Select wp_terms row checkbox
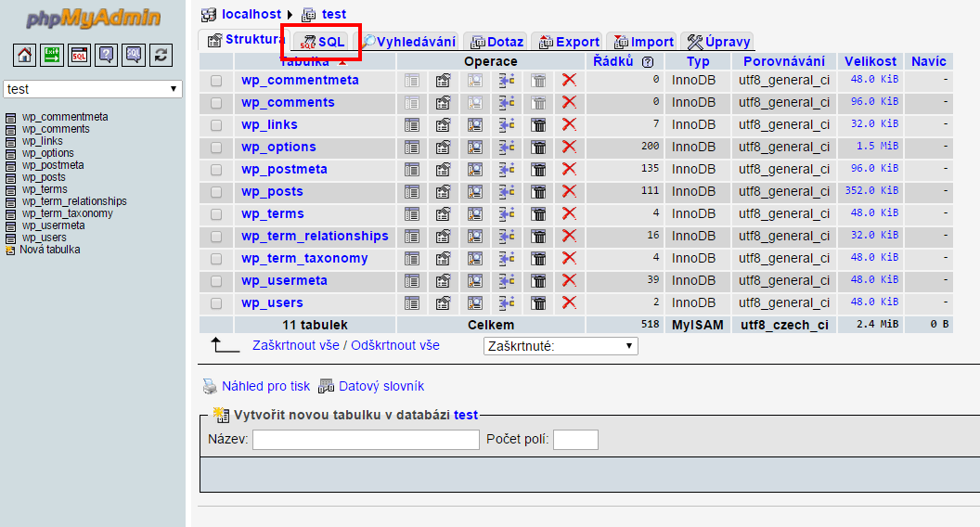 216,214
